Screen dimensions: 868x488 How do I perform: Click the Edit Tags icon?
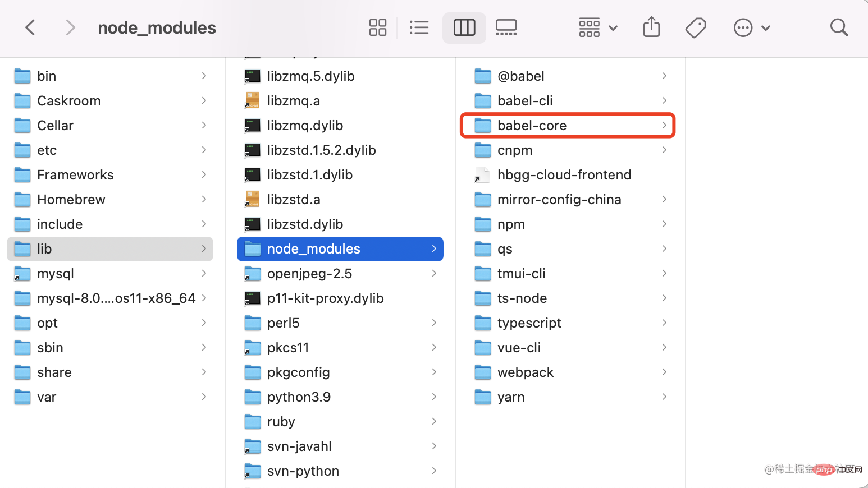(696, 27)
